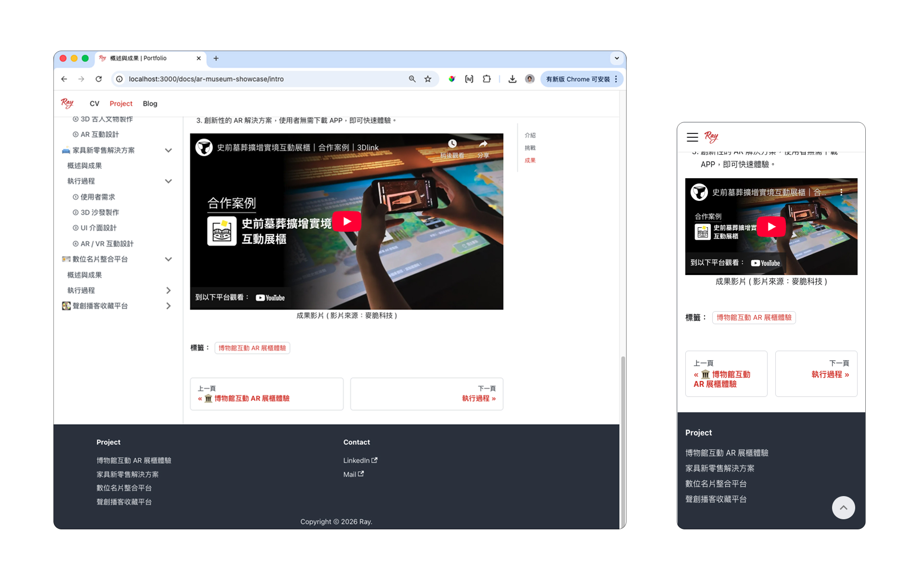Screen dimensions: 924x578
Task: Click the Chrome downloads icon
Action: tap(512, 79)
